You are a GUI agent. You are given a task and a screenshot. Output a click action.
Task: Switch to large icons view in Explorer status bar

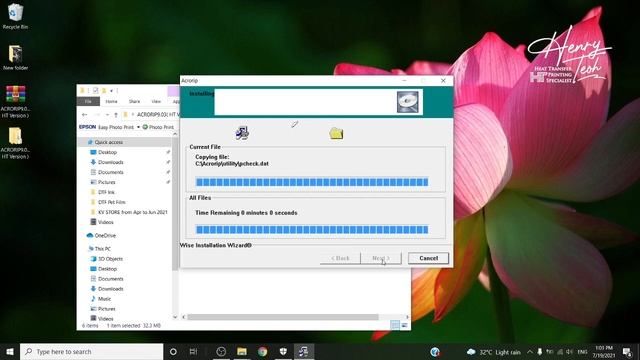[x=404, y=325]
